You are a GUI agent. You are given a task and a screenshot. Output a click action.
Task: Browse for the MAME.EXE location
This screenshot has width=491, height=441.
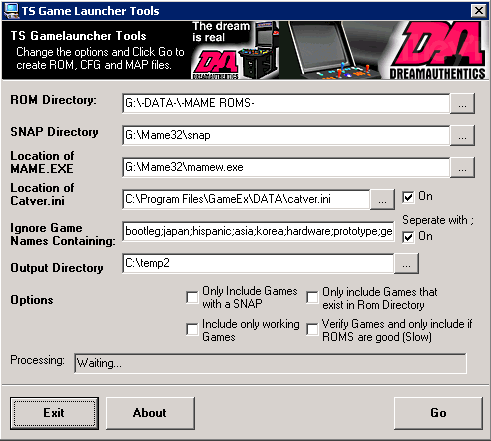tap(462, 167)
